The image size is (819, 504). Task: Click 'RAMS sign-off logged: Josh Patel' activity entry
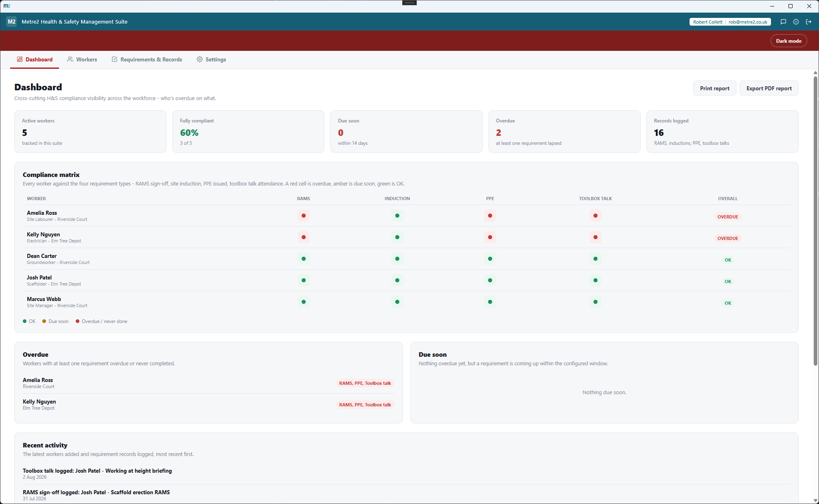[406, 495]
